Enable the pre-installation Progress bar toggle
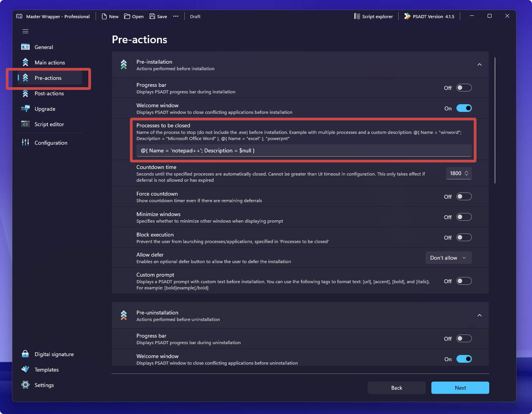 464,88
